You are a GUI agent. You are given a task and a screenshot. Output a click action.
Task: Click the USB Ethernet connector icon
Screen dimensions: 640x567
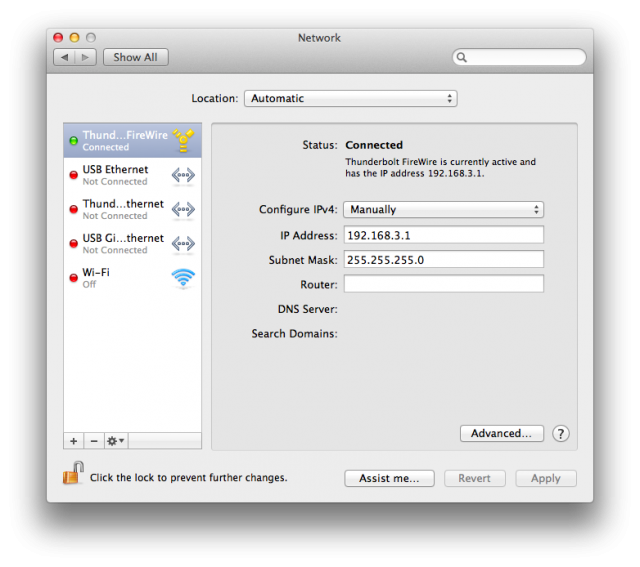pyautogui.click(x=183, y=176)
